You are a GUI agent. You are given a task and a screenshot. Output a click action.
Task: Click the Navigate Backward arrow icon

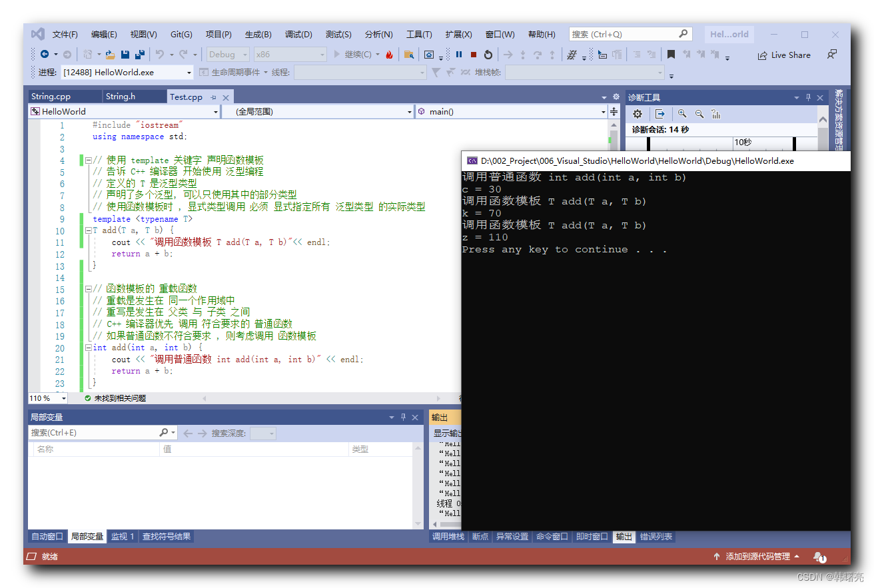(45, 55)
